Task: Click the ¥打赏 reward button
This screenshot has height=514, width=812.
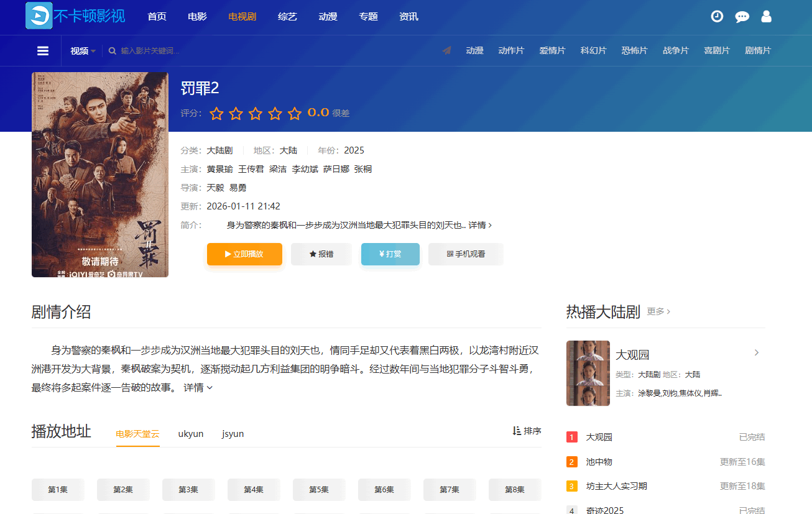Action: pos(390,254)
